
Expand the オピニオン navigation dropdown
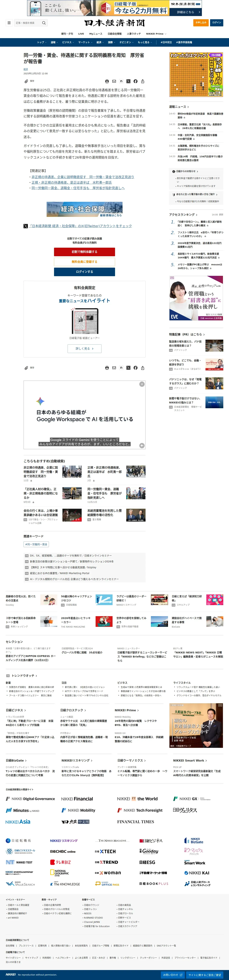[126, 43]
